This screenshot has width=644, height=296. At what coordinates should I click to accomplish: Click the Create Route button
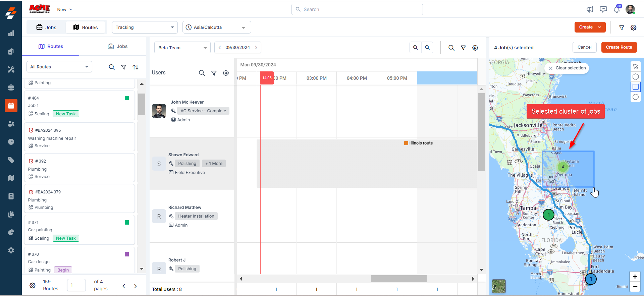(x=619, y=47)
